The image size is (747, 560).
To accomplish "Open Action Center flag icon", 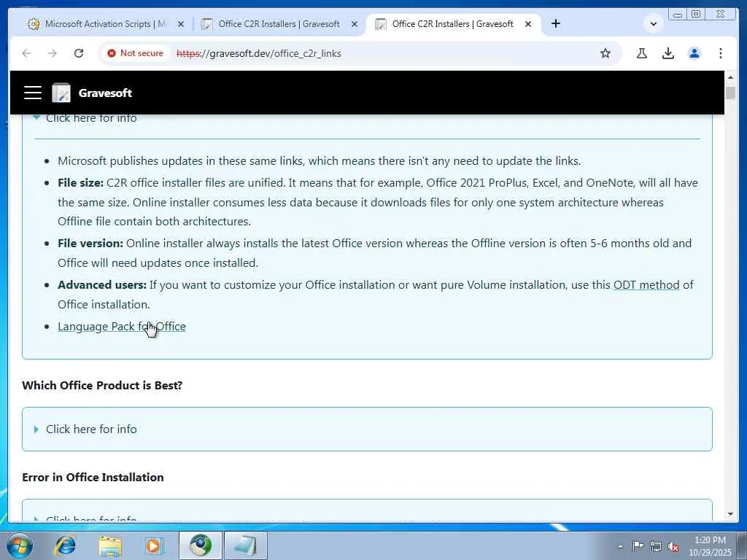I will pos(638,545).
